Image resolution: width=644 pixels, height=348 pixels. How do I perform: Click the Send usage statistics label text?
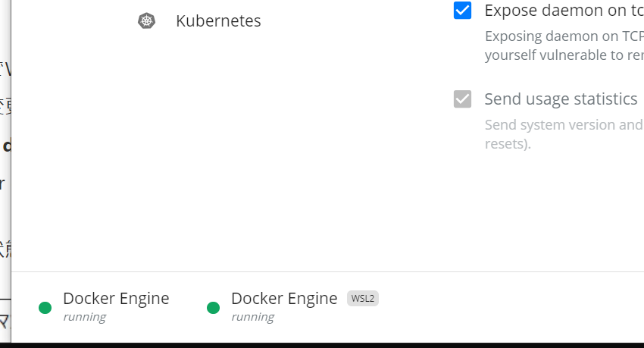pos(561,99)
